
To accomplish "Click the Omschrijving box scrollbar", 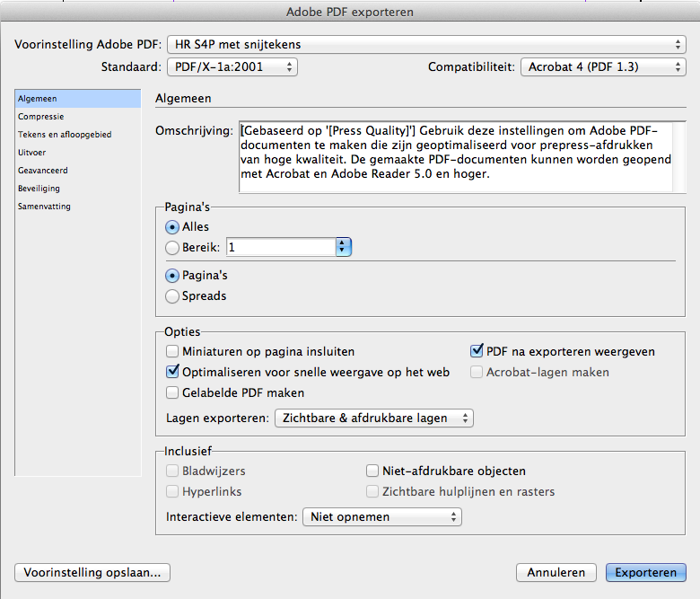I will point(678,157).
